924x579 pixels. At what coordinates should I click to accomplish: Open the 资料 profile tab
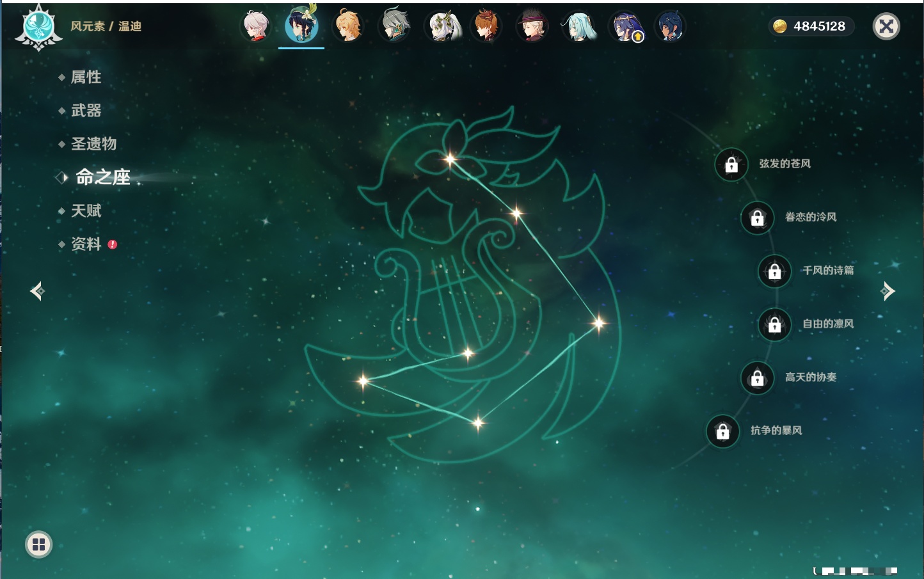86,244
